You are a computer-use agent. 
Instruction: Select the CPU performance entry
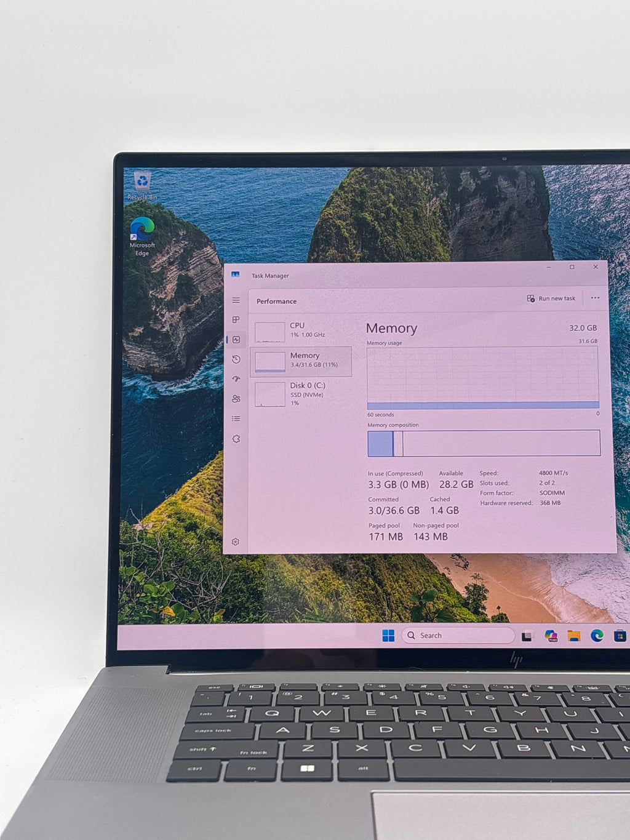click(301, 330)
